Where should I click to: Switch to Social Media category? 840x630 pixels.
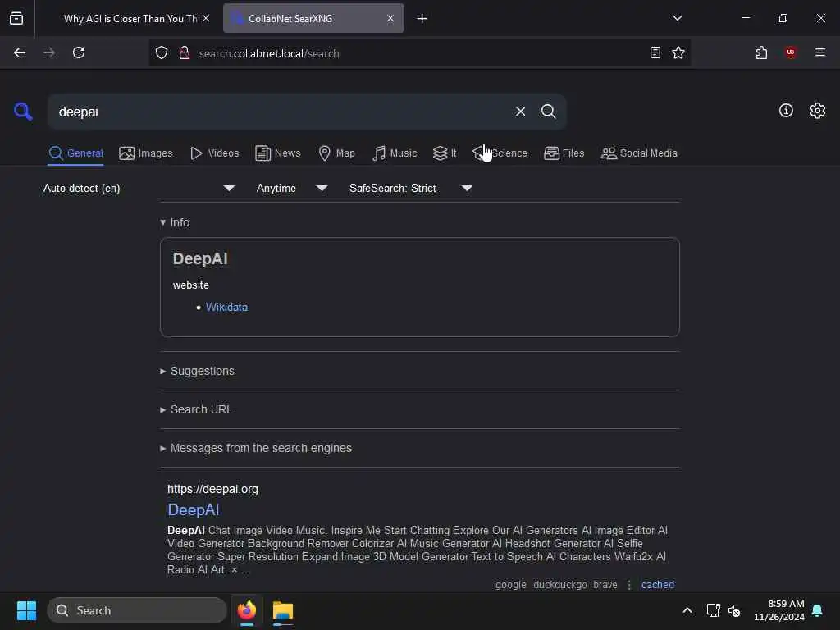(x=638, y=153)
